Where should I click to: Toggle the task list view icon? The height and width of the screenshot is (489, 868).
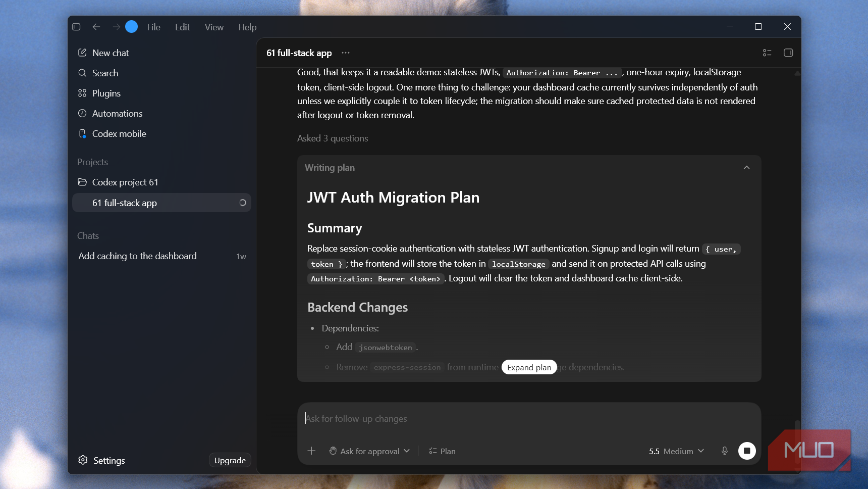(767, 53)
